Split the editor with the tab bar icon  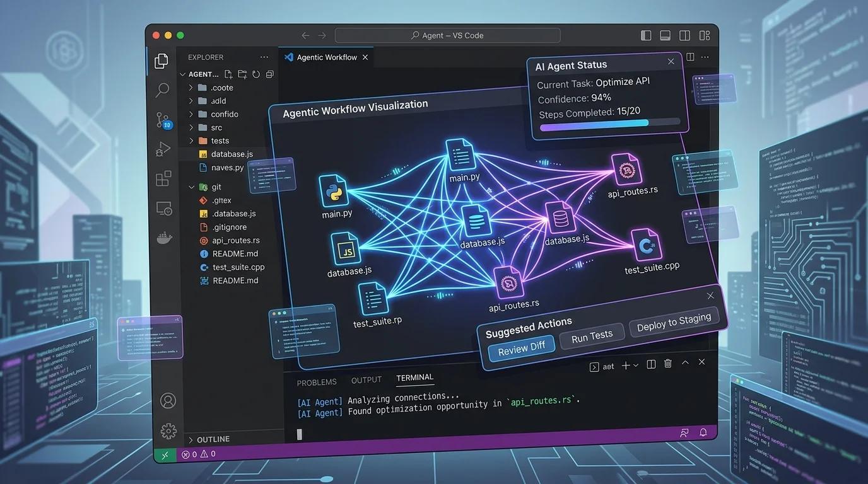690,57
